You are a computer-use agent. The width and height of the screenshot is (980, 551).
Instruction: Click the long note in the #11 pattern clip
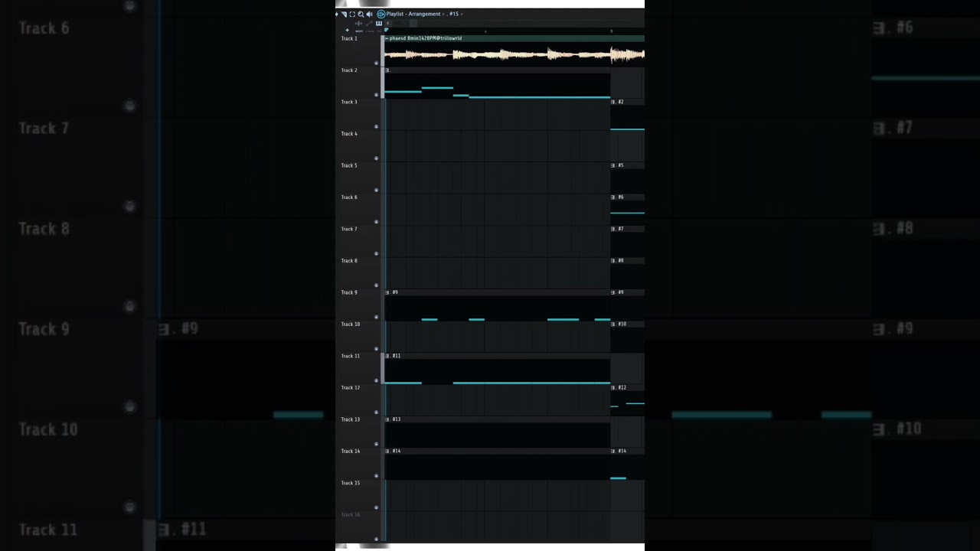pyautogui.click(x=531, y=383)
